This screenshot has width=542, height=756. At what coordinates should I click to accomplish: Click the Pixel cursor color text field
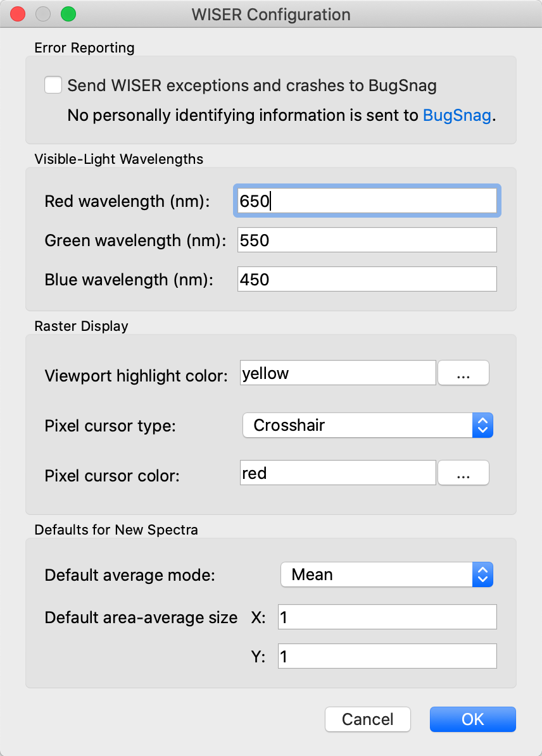(338, 473)
